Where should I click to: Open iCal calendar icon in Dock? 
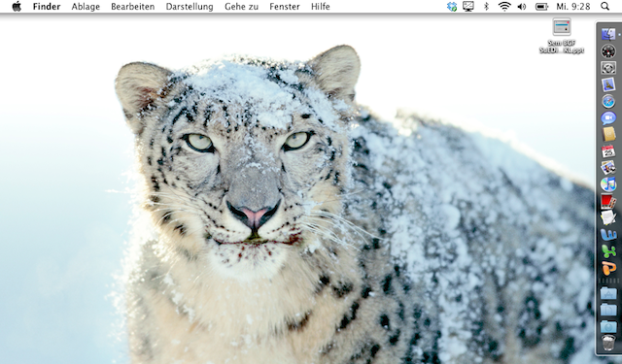click(x=608, y=150)
